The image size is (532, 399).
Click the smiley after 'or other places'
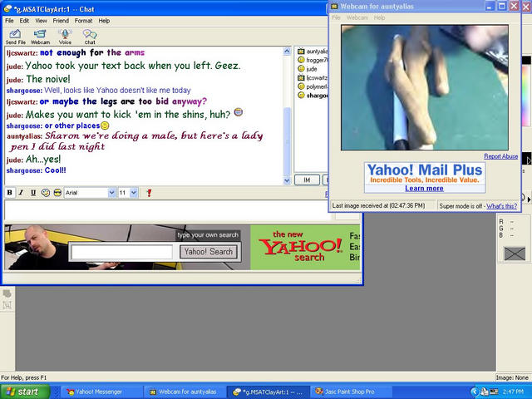105,126
